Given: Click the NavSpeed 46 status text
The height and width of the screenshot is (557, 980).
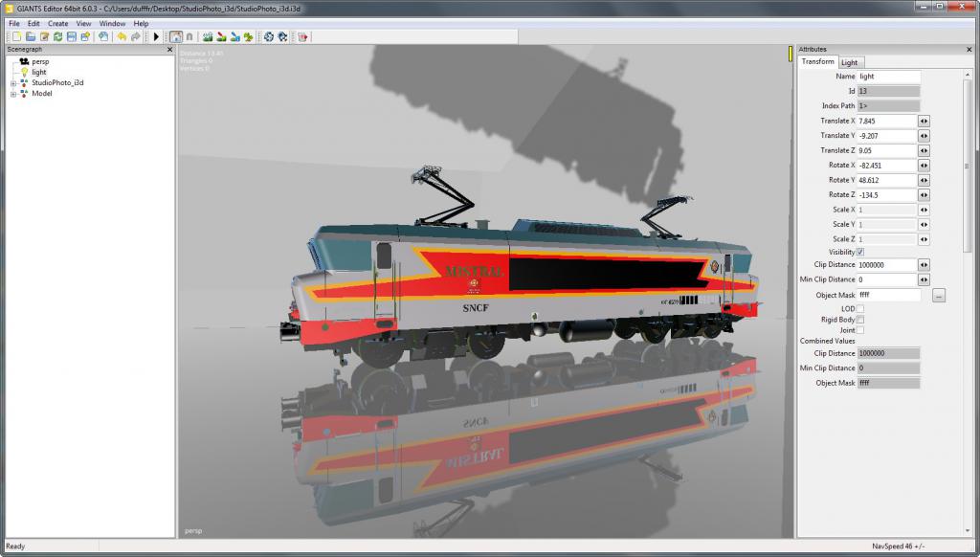Looking at the screenshot, I should [898, 546].
